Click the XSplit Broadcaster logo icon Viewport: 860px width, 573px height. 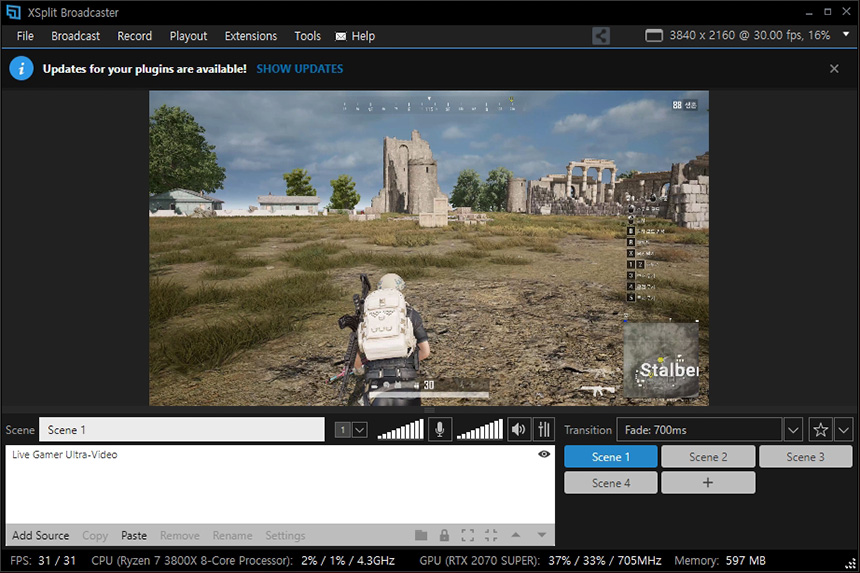pyautogui.click(x=14, y=12)
